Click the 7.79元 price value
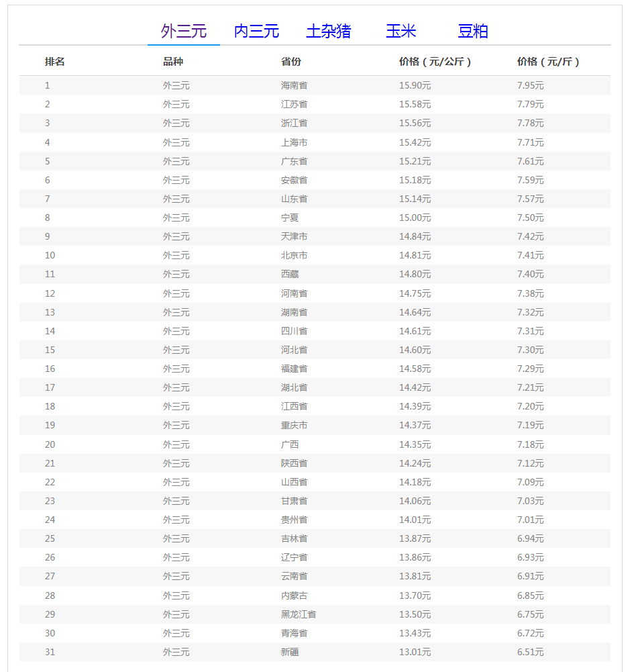This screenshot has width=638, height=672. pos(531,104)
